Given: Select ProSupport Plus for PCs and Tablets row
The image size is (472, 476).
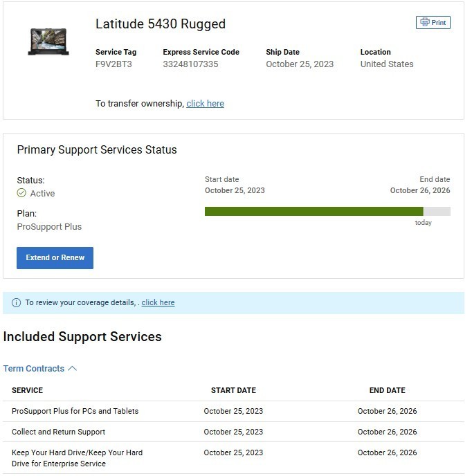Looking at the screenshot, I should 233,411.
